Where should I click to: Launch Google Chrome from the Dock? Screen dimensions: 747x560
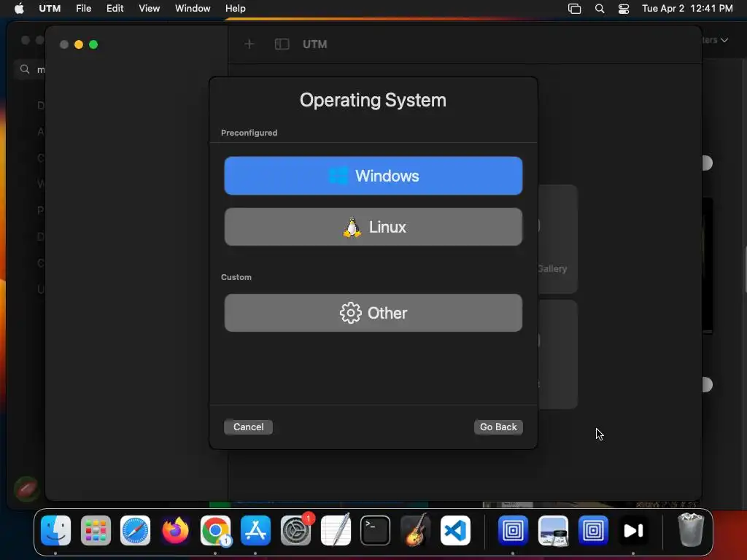pos(215,531)
